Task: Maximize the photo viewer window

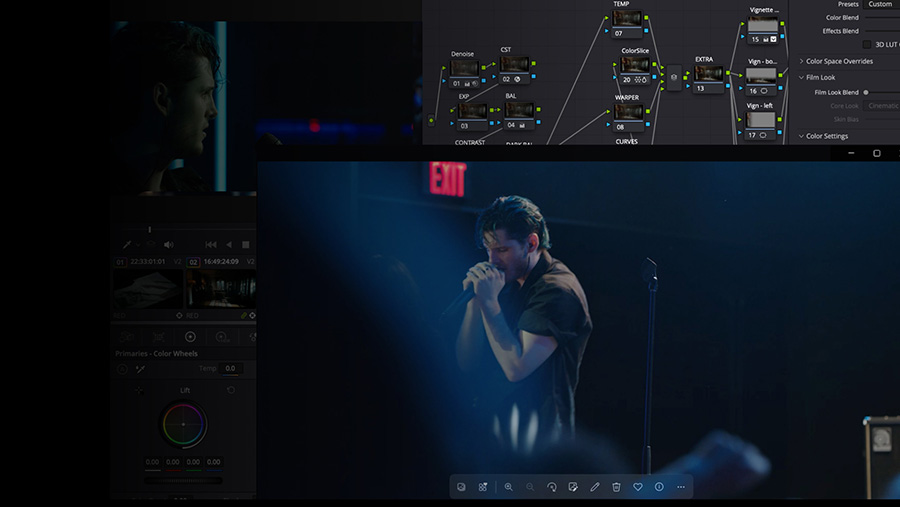Action: (876, 153)
